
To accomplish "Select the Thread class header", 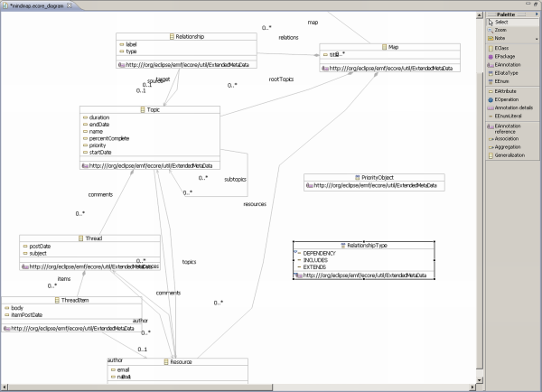I will pyautogui.click(x=89, y=238).
